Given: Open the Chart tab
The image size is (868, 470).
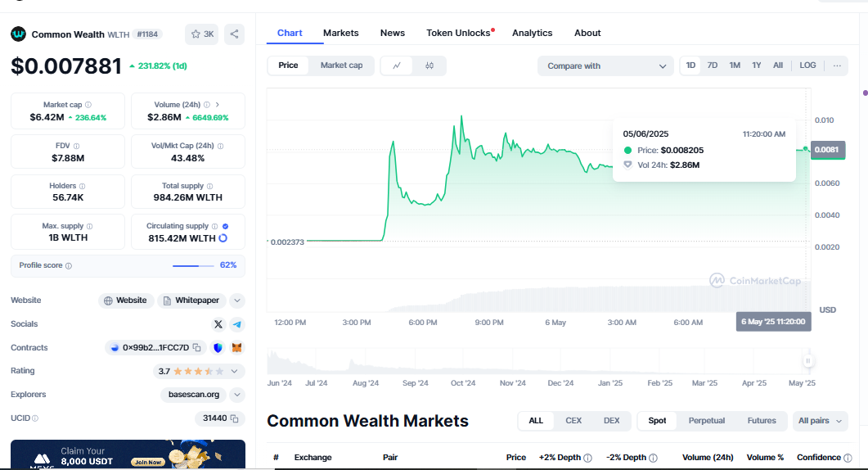Looking at the screenshot, I should pos(290,34).
